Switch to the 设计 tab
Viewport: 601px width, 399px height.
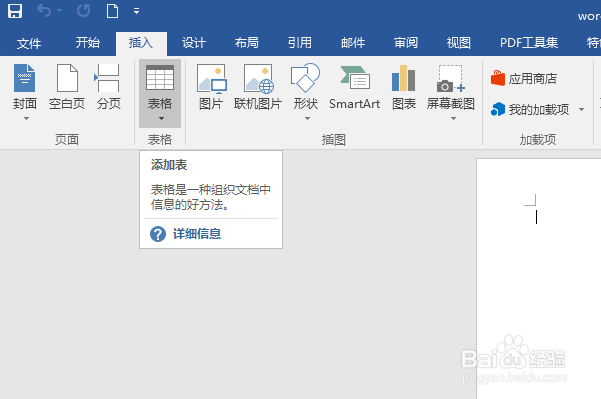coord(194,43)
